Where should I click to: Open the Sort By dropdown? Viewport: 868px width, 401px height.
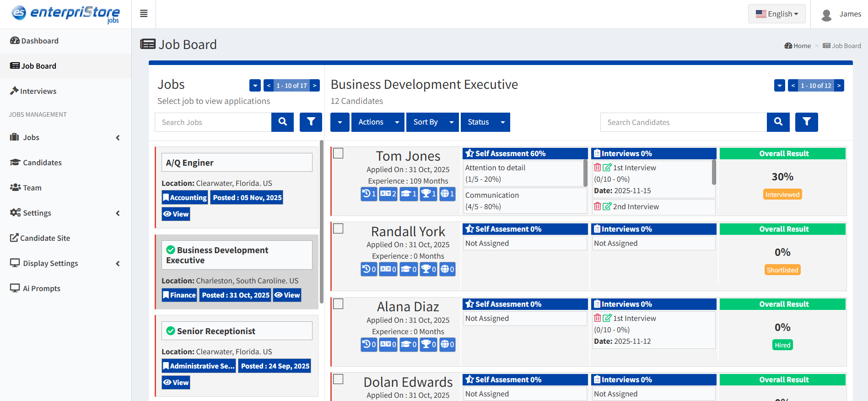(x=433, y=122)
